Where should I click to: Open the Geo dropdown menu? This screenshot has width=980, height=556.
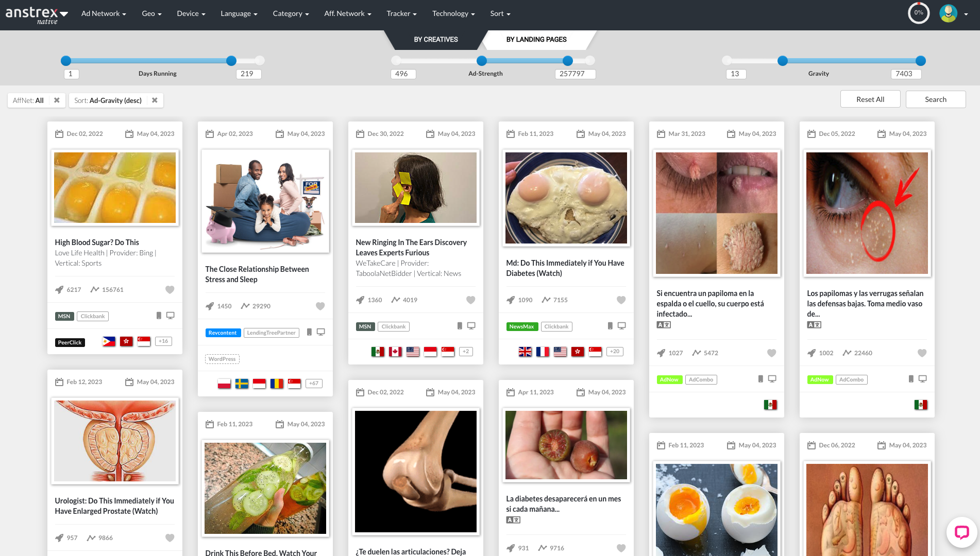click(x=151, y=14)
